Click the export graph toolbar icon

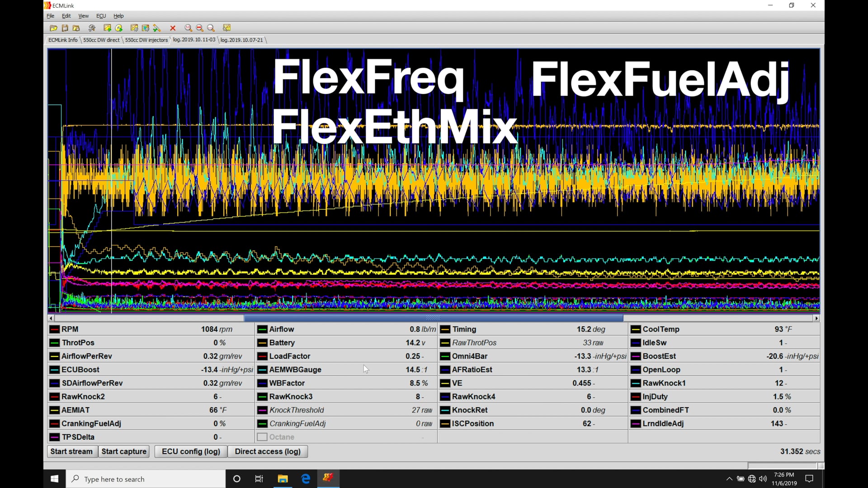tap(107, 28)
